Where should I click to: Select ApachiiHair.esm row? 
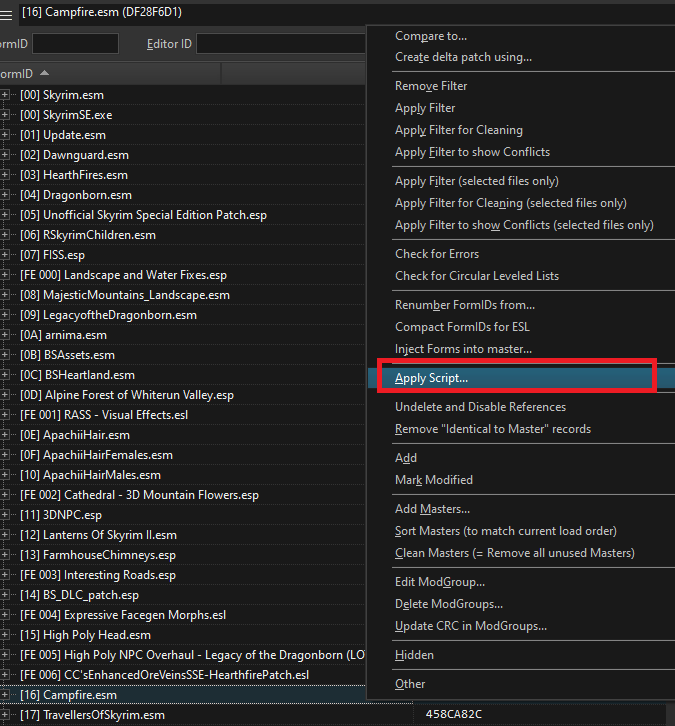75,435
